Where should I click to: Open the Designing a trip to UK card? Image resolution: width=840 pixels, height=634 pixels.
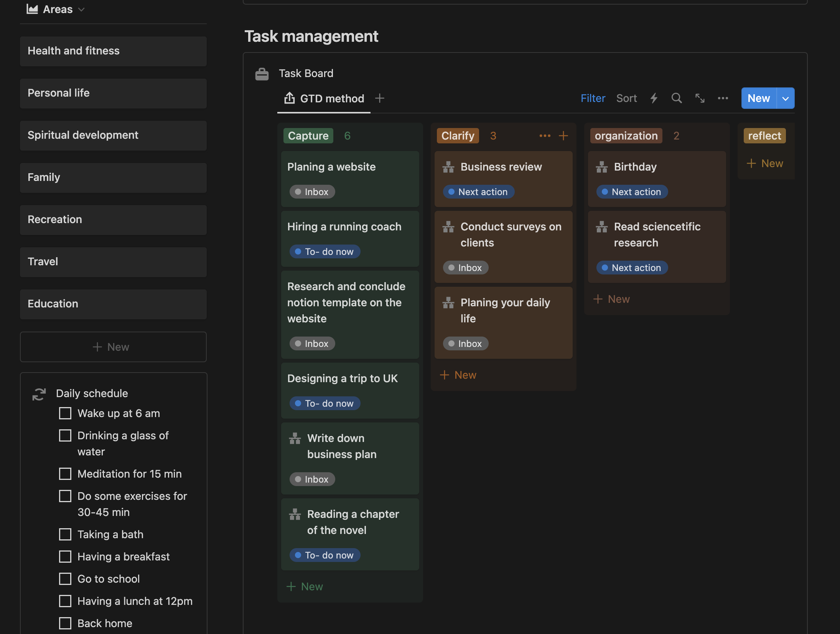pos(350,391)
